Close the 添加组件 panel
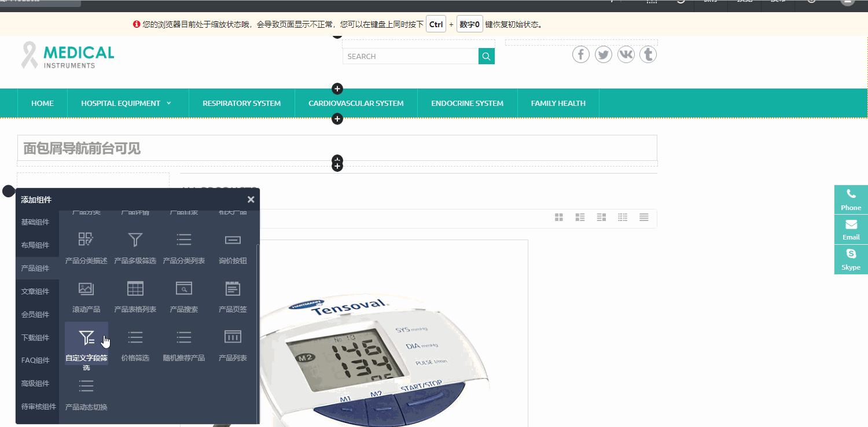The image size is (868, 427). (251, 200)
